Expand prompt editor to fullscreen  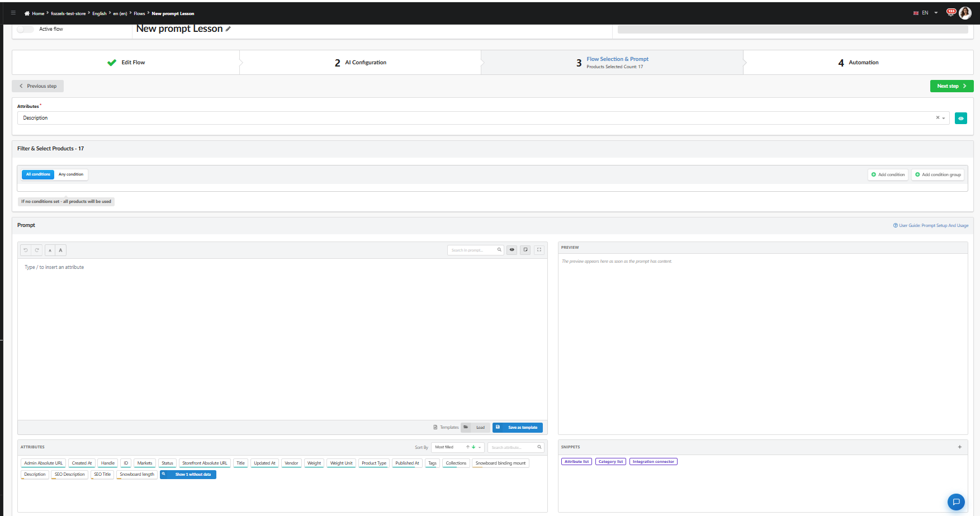pyautogui.click(x=539, y=250)
